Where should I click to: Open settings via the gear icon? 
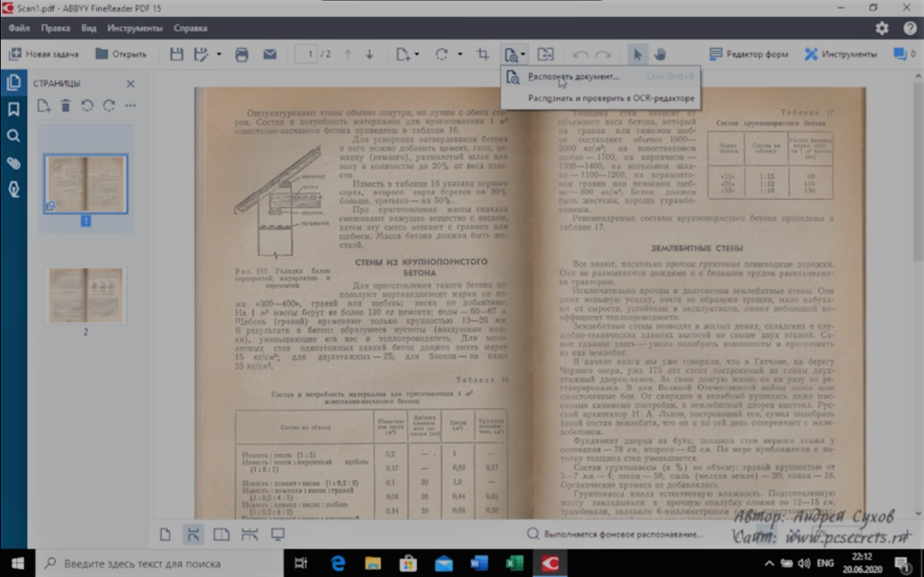pyautogui.click(x=882, y=28)
